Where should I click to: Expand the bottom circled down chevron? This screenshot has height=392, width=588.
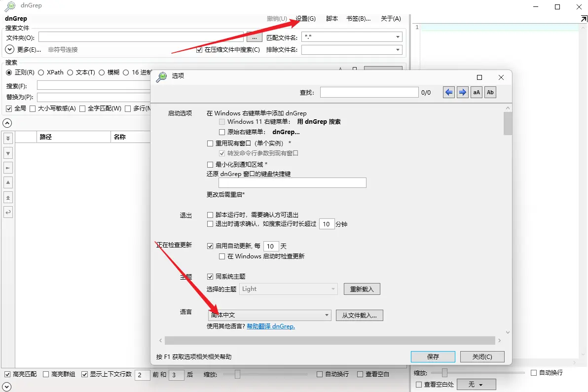pos(7,387)
